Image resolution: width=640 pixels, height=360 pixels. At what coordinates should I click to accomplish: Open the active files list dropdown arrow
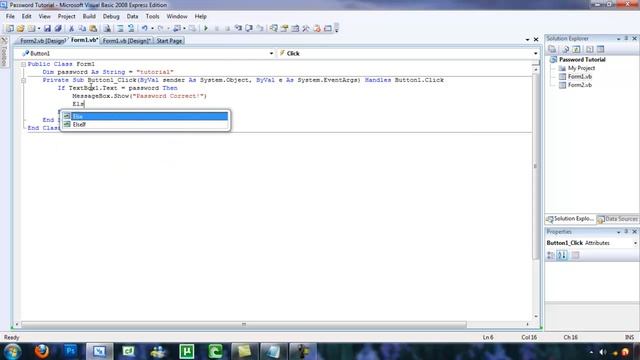click(527, 40)
